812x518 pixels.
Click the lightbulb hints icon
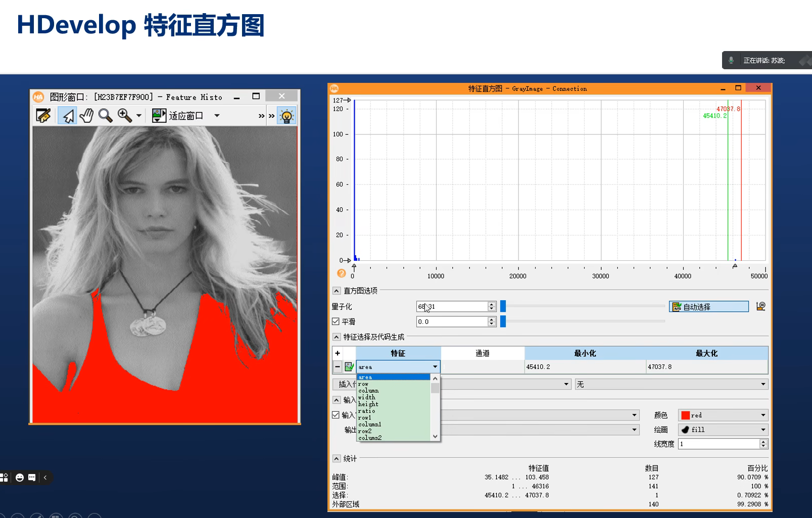pos(286,116)
